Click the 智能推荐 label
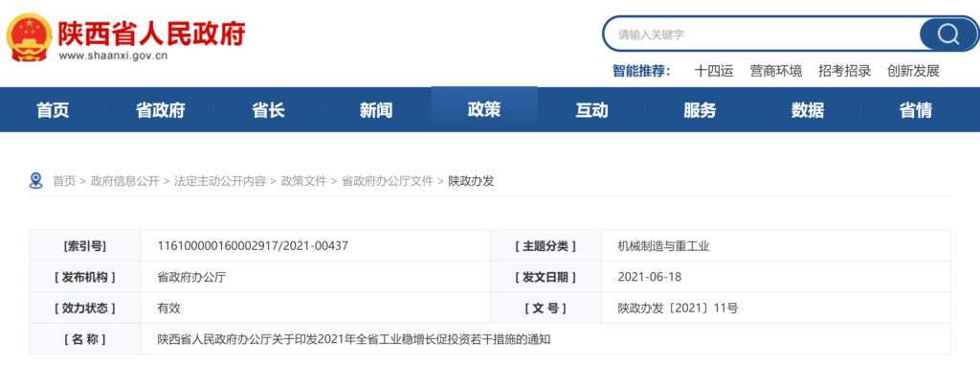 [641, 71]
